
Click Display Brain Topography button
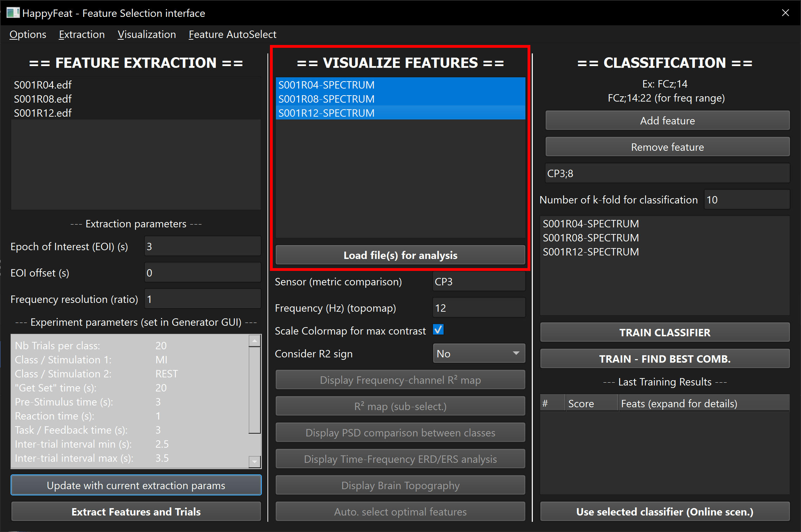400,485
